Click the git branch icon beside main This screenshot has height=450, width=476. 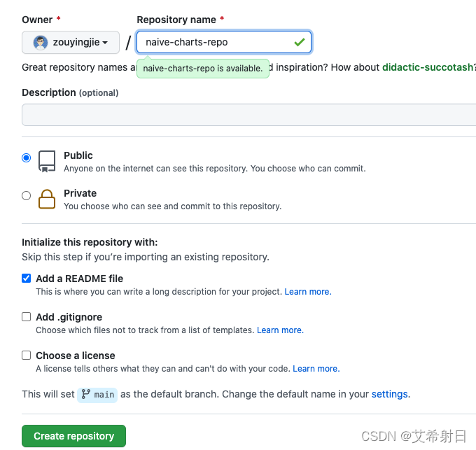tap(86, 395)
